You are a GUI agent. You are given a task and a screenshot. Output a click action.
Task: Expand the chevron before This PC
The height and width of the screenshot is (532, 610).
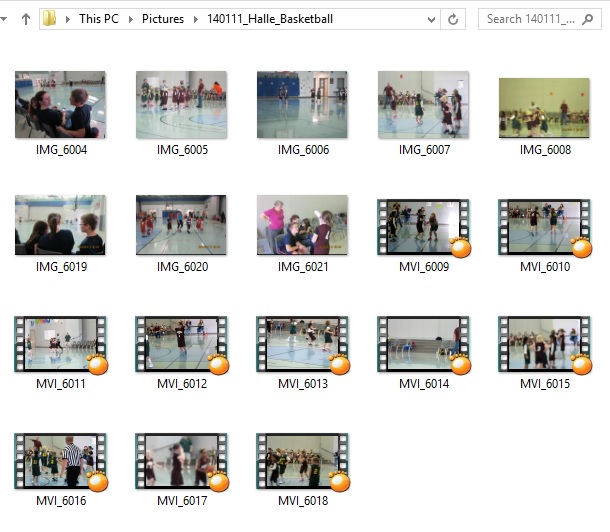[x=68, y=19]
